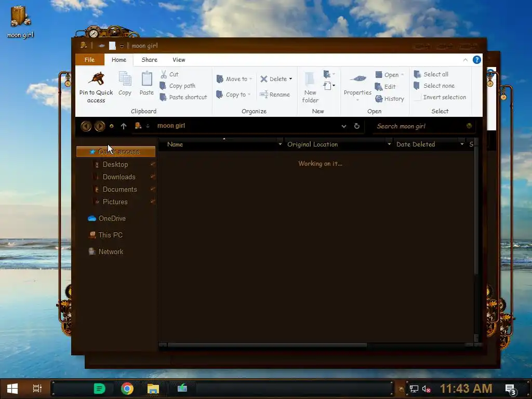The image size is (532, 399).
Task: Open the File menu tab
Action: 89,60
